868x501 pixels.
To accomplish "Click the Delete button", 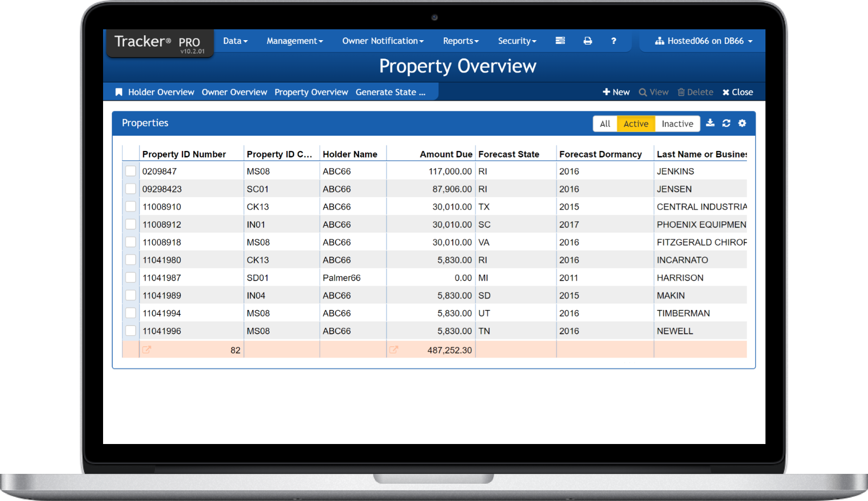I will [695, 92].
